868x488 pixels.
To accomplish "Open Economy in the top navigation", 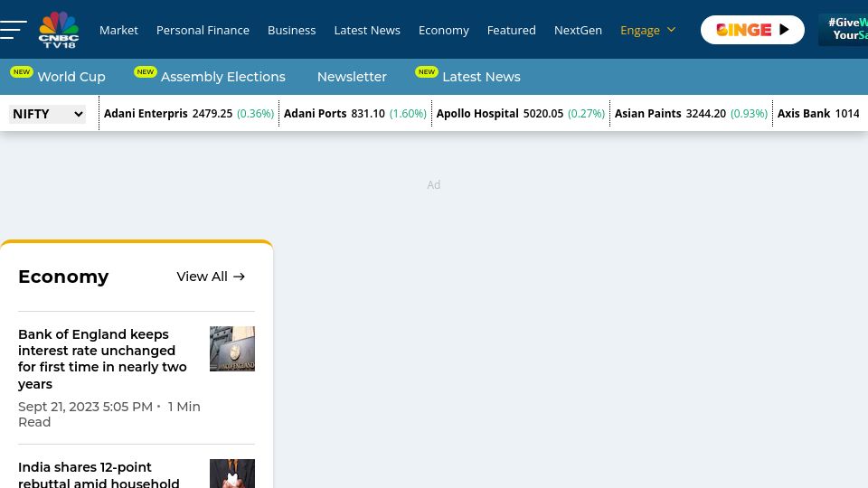I will (x=443, y=30).
